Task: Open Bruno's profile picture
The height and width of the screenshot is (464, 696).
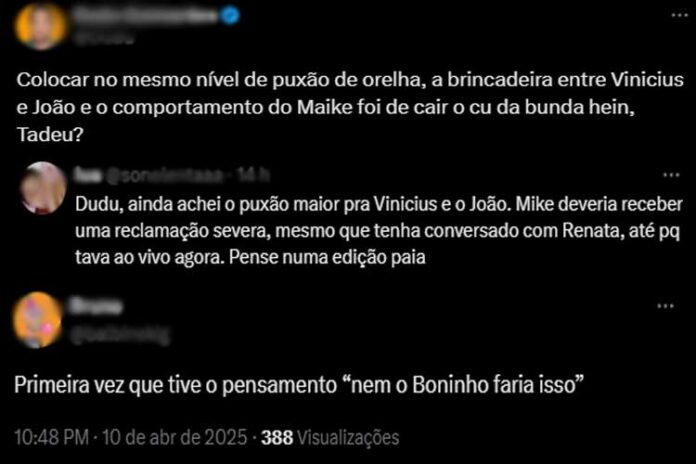Action: click(38, 319)
